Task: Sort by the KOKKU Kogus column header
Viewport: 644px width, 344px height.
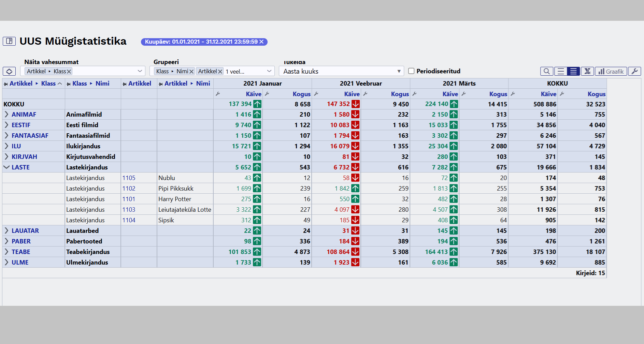Action: (596, 94)
